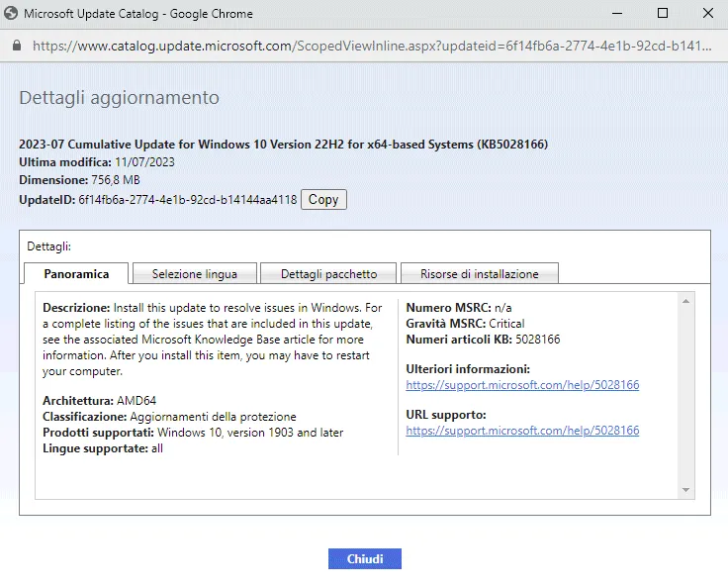Click the KB article number 5028166 text

coord(538,340)
